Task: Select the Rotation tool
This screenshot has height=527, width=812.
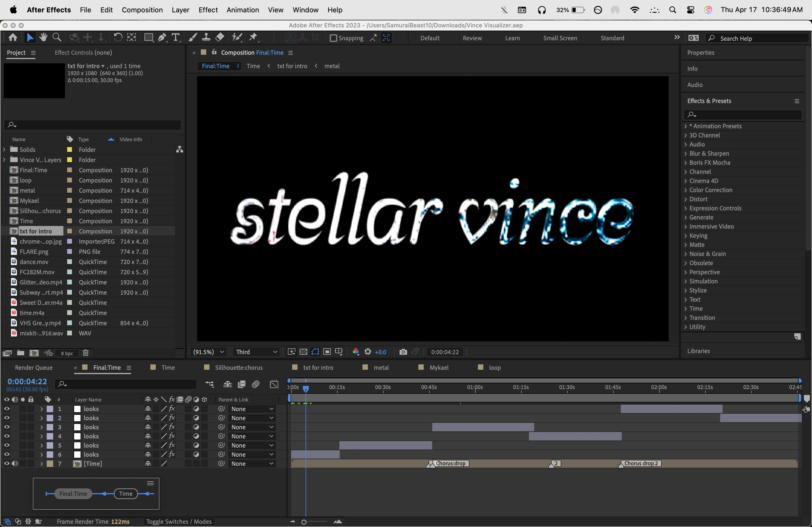Action: coord(118,37)
